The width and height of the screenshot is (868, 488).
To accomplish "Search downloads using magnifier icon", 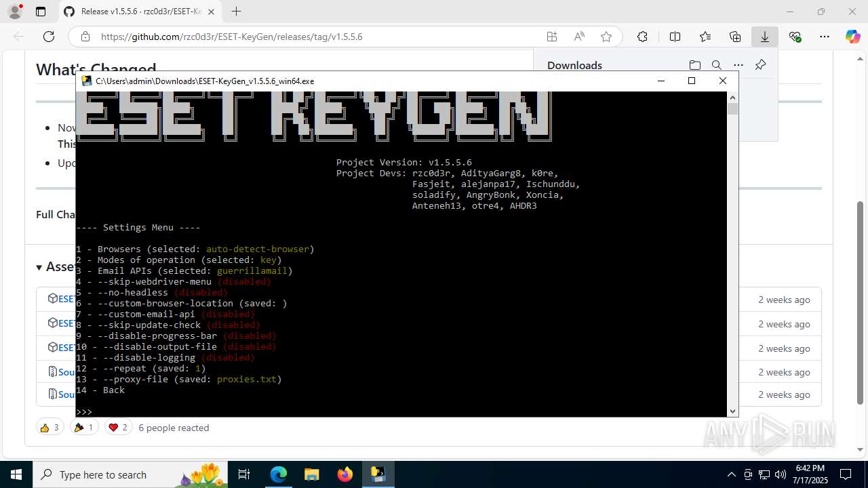I will point(716,65).
